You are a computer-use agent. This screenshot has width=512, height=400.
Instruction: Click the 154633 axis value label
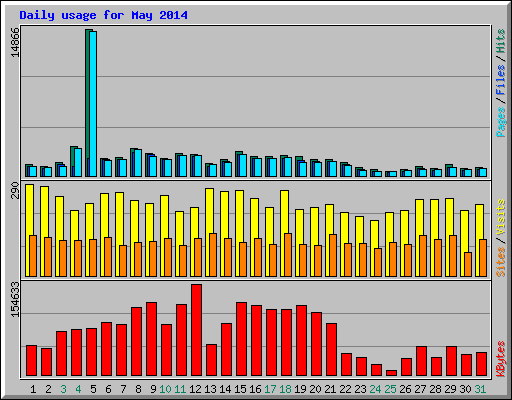pos(15,299)
